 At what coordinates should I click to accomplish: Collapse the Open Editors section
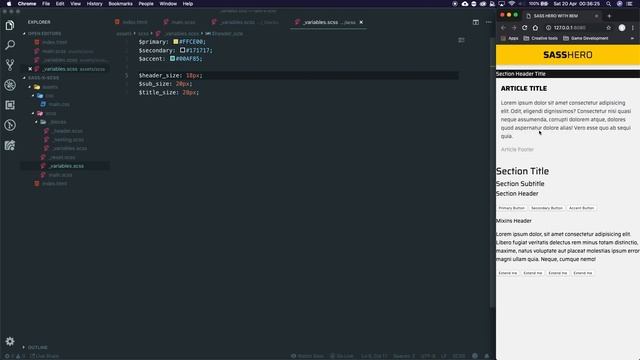click(x=24, y=33)
